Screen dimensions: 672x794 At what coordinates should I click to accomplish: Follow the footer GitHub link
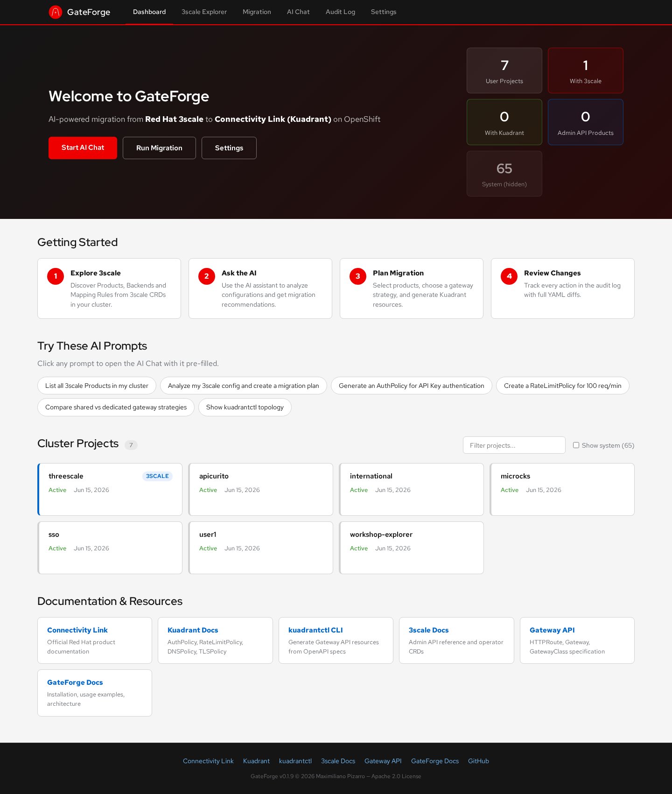click(x=478, y=761)
